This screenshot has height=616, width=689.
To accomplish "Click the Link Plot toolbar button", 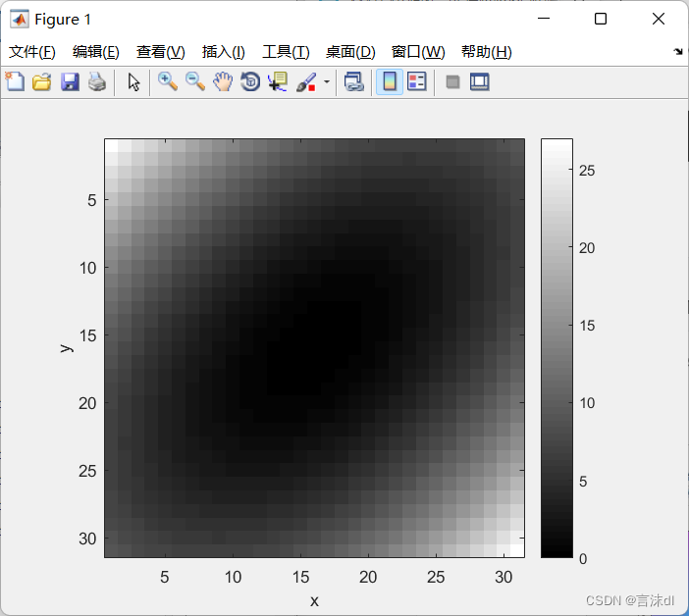I will pos(353,82).
